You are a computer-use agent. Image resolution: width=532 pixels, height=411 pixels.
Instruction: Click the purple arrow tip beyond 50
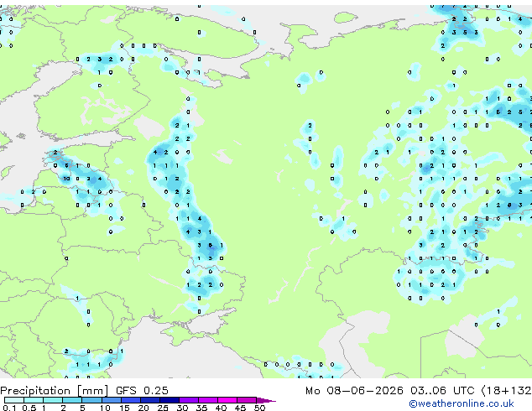coord(266,401)
